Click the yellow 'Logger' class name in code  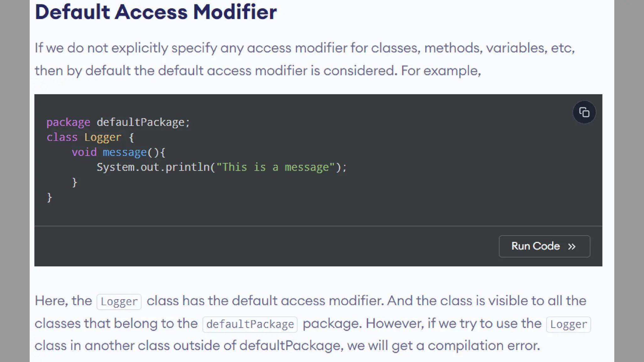coord(103,137)
